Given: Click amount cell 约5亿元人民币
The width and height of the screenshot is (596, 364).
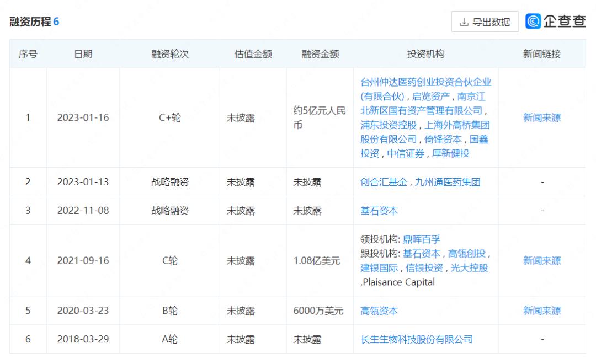Looking at the screenshot, I should point(320,118).
